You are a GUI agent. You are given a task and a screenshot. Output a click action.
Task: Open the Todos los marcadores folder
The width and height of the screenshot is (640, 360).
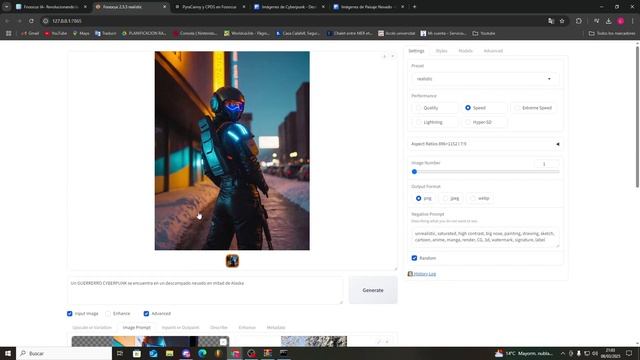tap(611, 33)
